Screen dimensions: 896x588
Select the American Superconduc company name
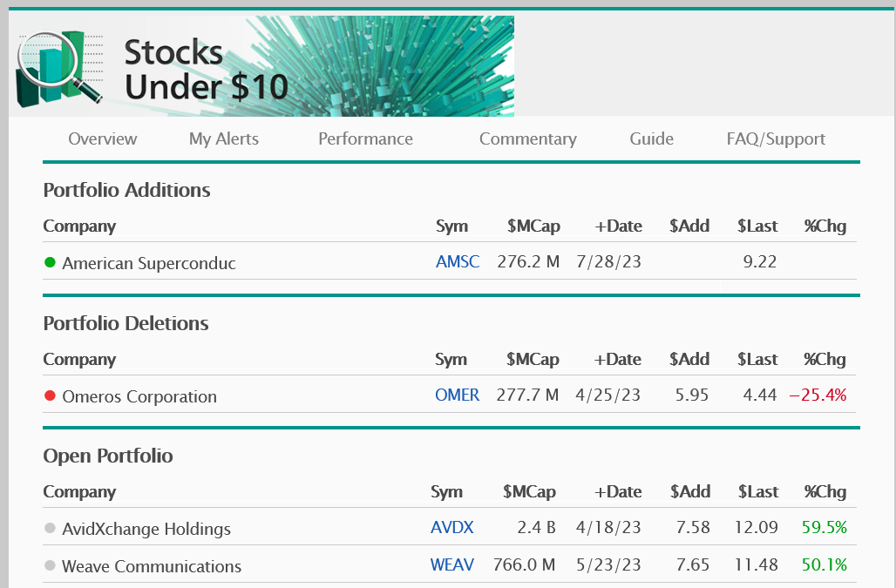click(x=148, y=263)
